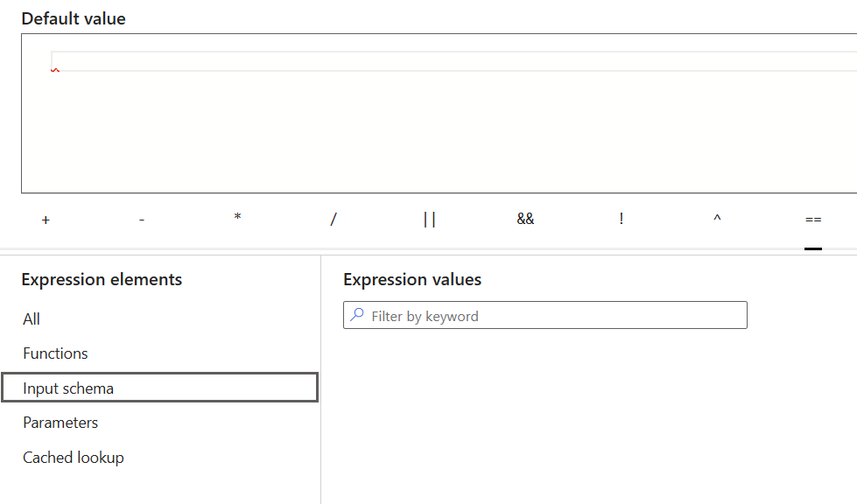Click the search magnifier icon
Viewport: 857px width, 504px height.
pos(357,315)
